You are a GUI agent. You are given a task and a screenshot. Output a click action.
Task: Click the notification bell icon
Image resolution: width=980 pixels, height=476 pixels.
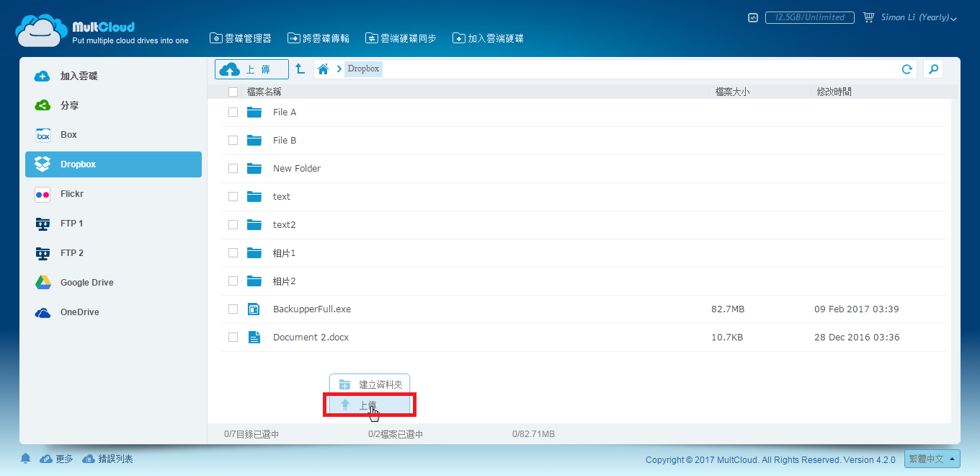(x=26, y=459)
